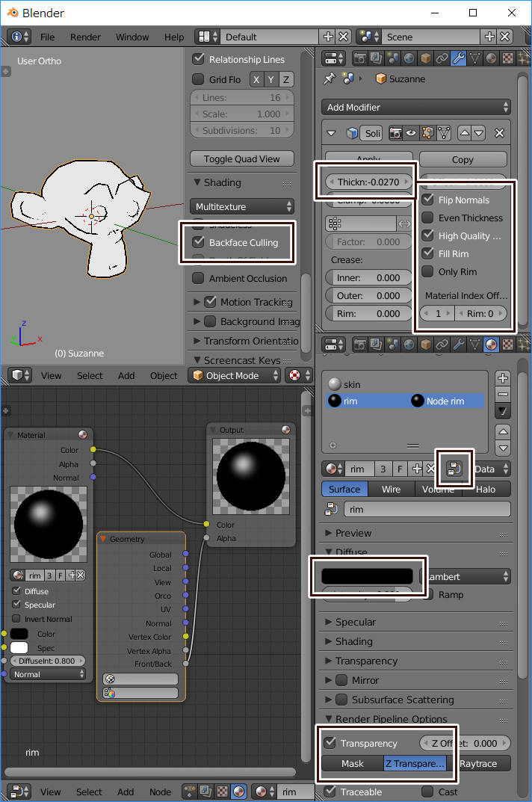Open Object properties tab in the modifier panel header
The width and height of the screenshot is (532, 802).
click(425, 58)
